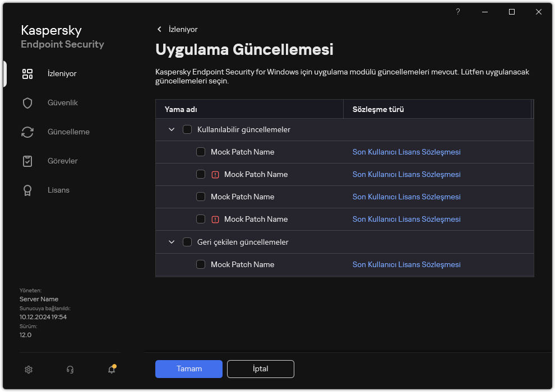Go back using the İzleniyor back arrow

(x=160, y=29)
